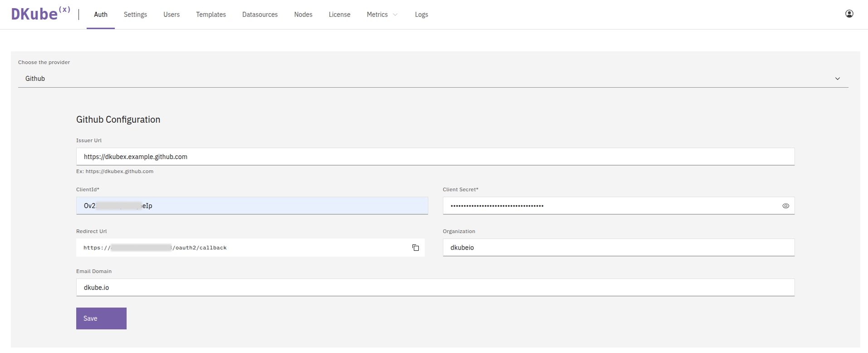The image size is (868, 353).
Task: Expand the Metrics menu
Action: point(382,15)
